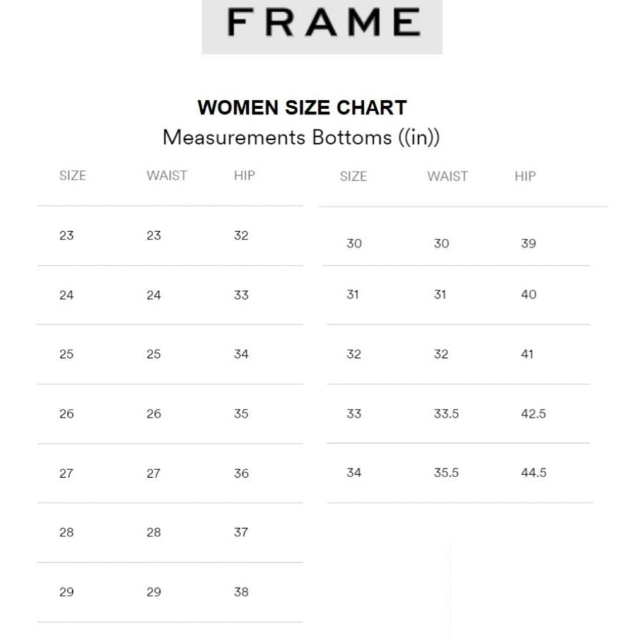Click the hip value 37

pos(241,533)
